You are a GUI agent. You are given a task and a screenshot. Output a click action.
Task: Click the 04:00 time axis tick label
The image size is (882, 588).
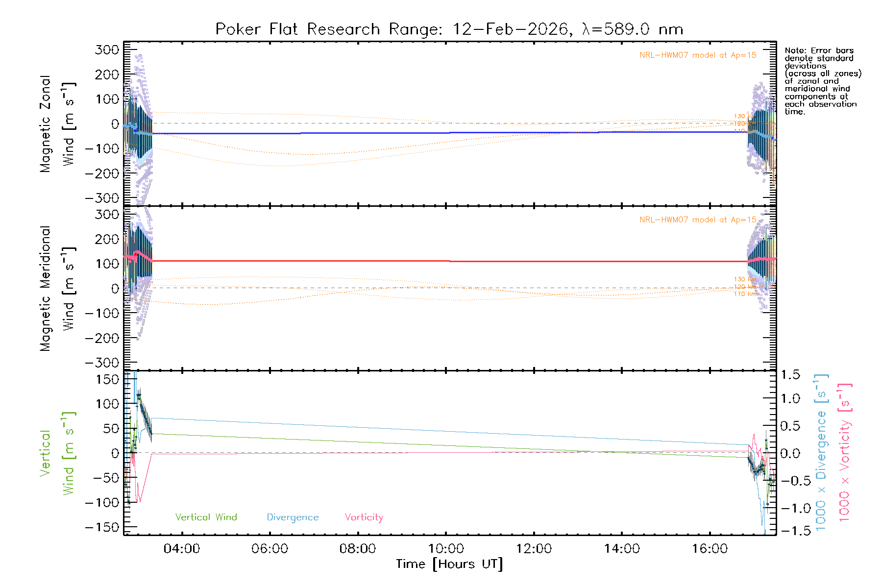(182, 549)
